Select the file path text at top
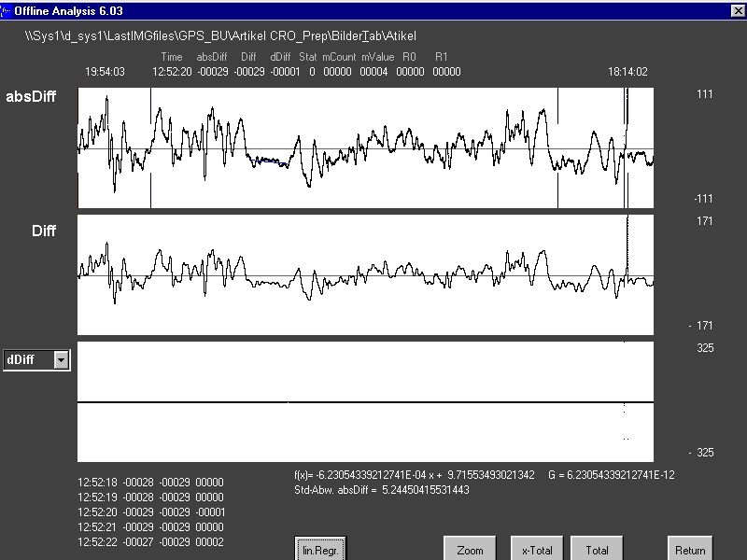Image resolution: width=747 pixels, height=560 pixels. tap(220, 35)
